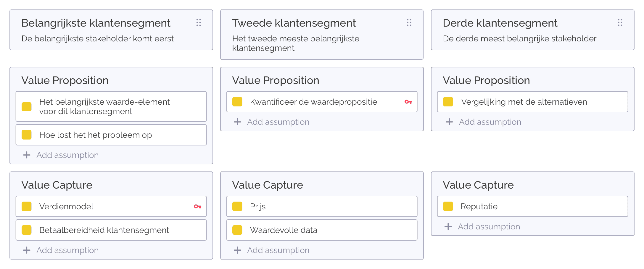Image resolution: width=644 pixels, height=269 pixels.
Task: Add assumption below Betaalbereidheid klantensegment
Action: point(61,250)
